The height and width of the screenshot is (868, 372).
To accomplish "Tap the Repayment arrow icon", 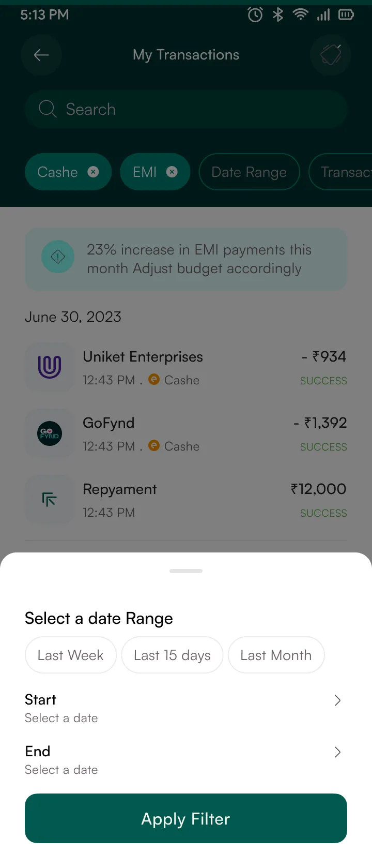I will 50,500.
